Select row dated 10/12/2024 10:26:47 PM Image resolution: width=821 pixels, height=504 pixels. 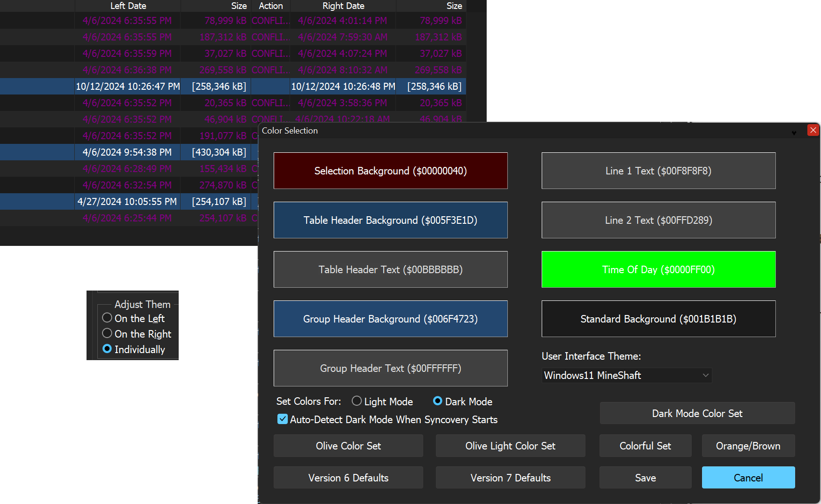tap(128, 87)
